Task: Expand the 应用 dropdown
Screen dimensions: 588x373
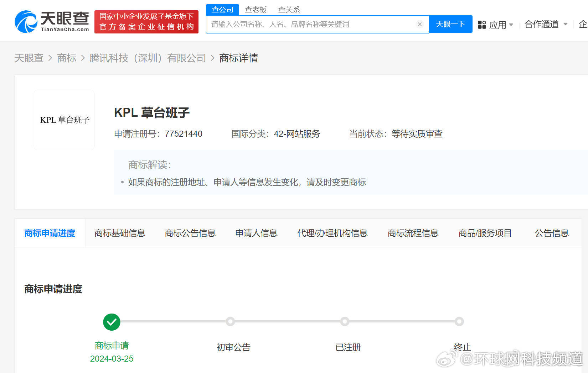Action: click(500, 25)
